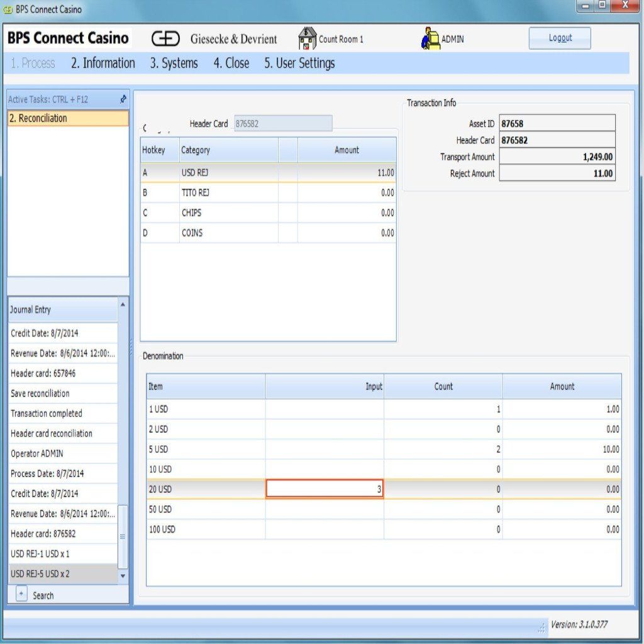Viewport: 644px width, 644px height.
Task: Click the Giesecke & Devrient logo icon
Action: click(166, 39)
